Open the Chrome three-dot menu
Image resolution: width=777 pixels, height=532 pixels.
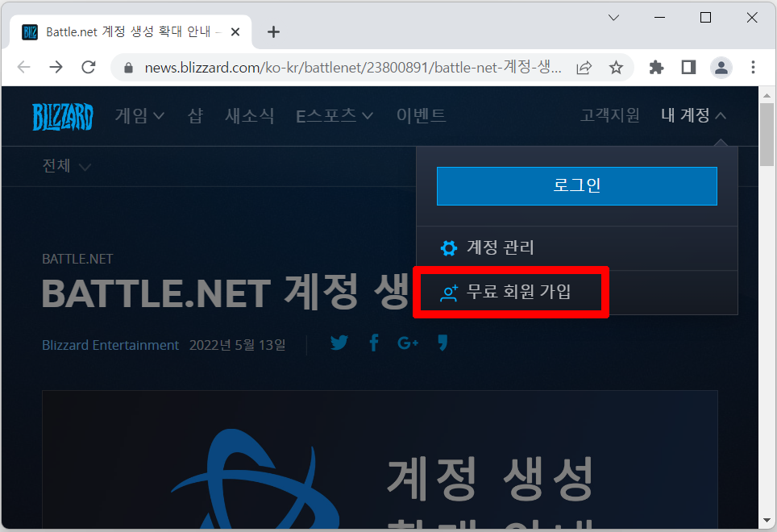pyautogui.click(x=753, y=68)
